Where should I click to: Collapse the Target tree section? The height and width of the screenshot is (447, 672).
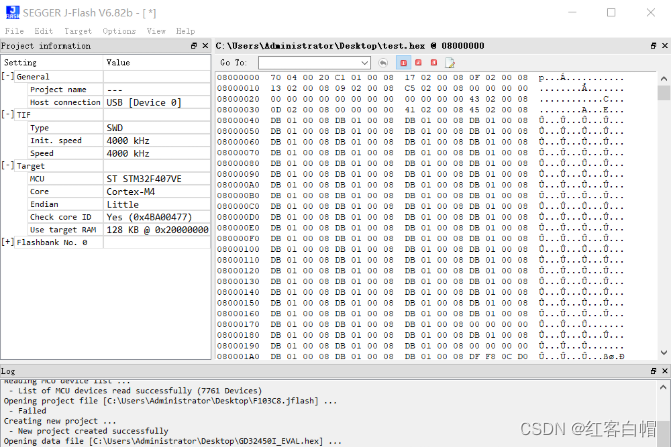[x=8, y=165]
